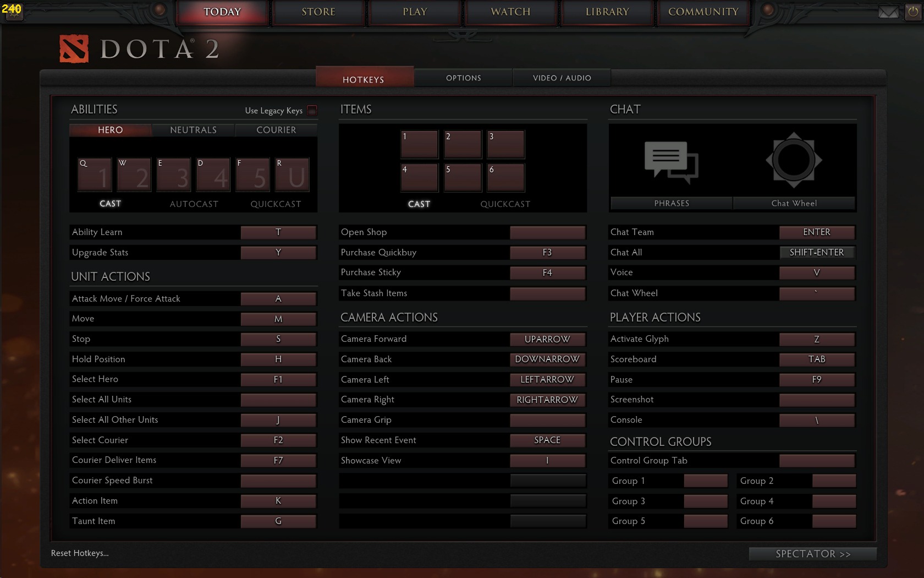Select the NEUTRALS abilities tab
The width and height of the screenshot is (924, 578).
click(x=194, y=130)
